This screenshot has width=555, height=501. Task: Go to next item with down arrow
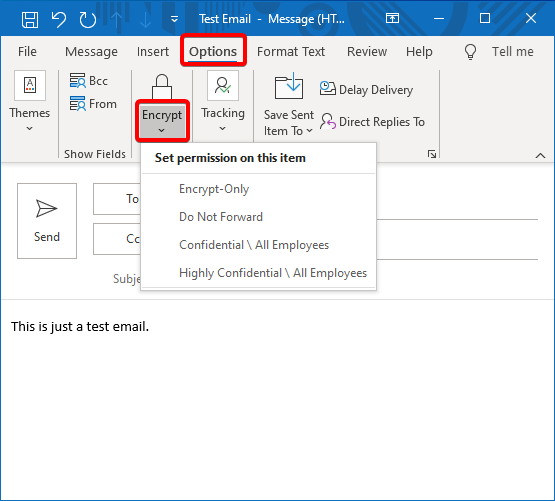tap(145, 19)
